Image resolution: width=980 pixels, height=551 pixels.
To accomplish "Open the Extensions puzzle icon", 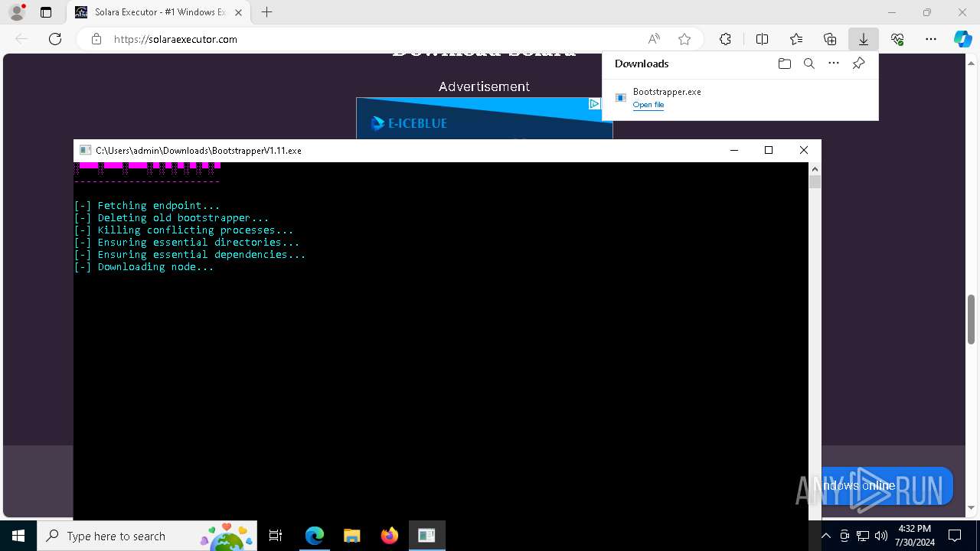I will pyautogui.click(x=725, y=39).
